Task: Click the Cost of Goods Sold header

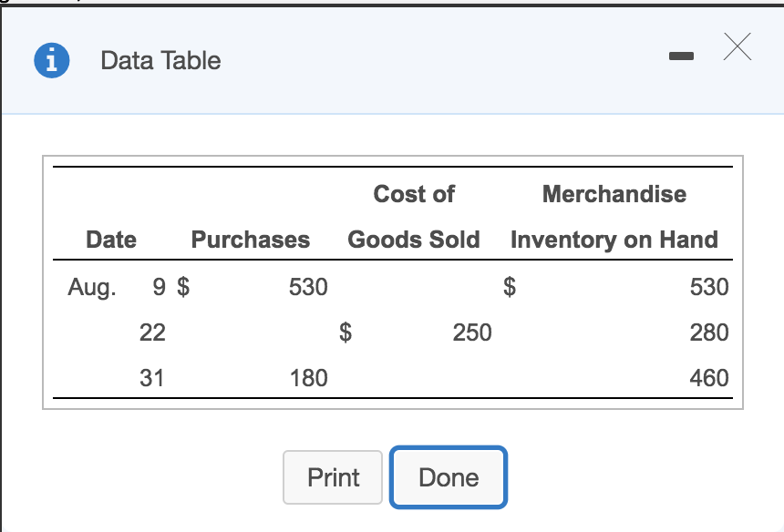Action: pos(414,217)
